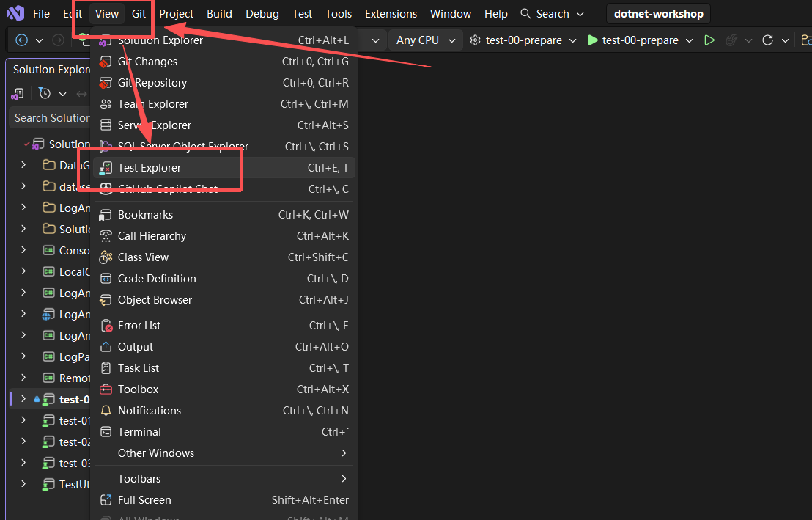Expand the TestUt project tree node
This screenshot has width=812, height=520.
coord(23,484)
